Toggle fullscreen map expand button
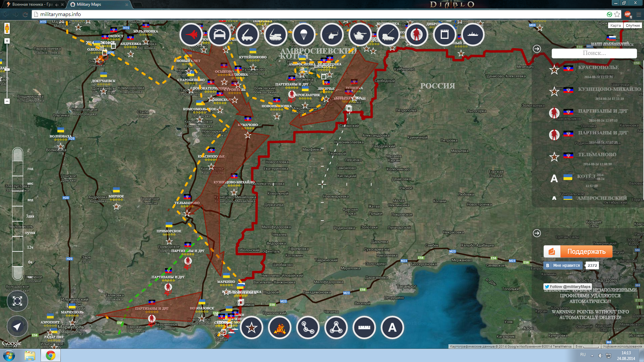Viewport: 644px width, 362px height. tap(17, 301)
